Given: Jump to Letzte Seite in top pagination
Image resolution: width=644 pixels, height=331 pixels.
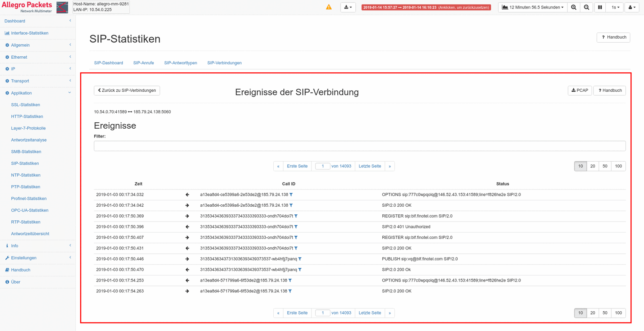Looking at the screenshot, I should [369, 166].
